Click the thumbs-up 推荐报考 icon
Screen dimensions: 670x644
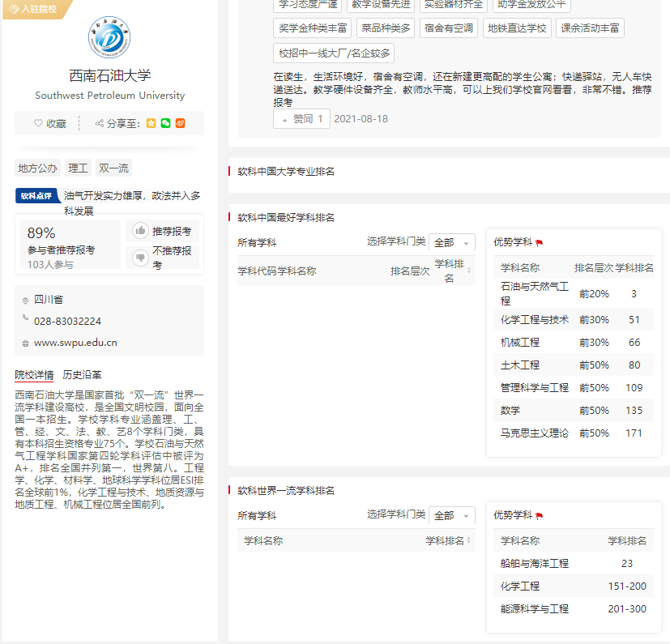click(x=140, y=231)
